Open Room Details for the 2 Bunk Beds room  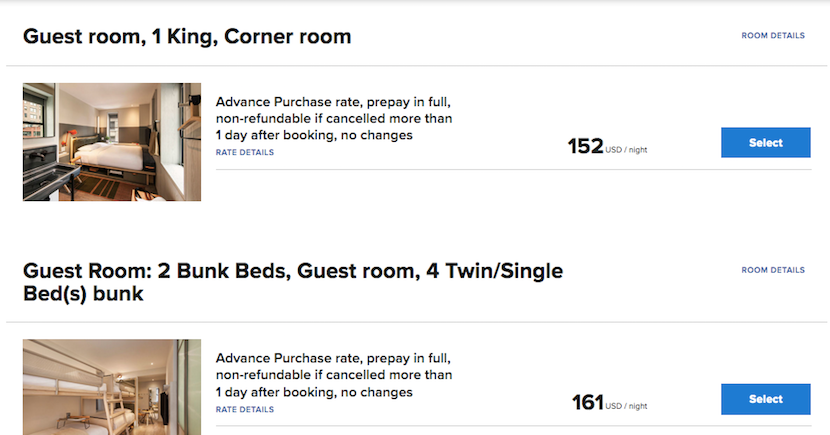(772, 270)
